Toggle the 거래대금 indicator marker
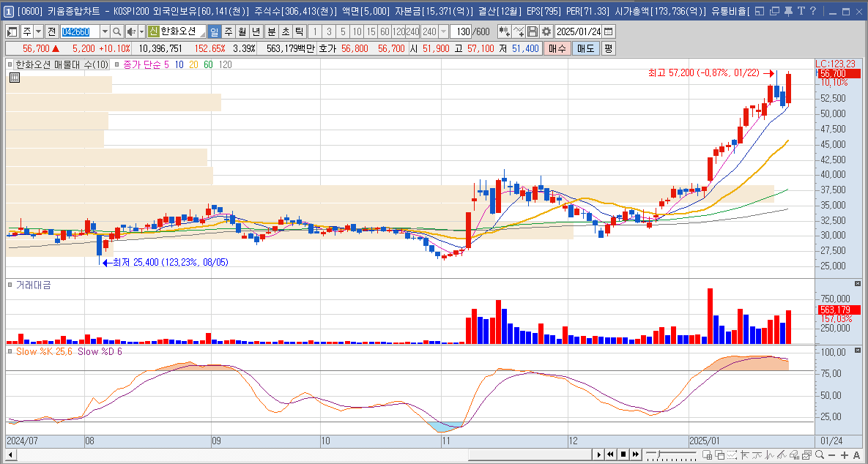 10,285
